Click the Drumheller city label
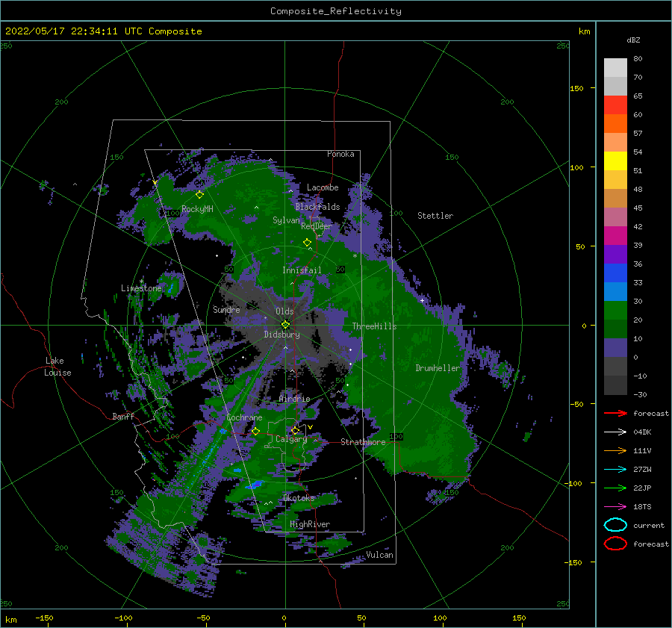This screenshot has width=672, height=628. 437,368
